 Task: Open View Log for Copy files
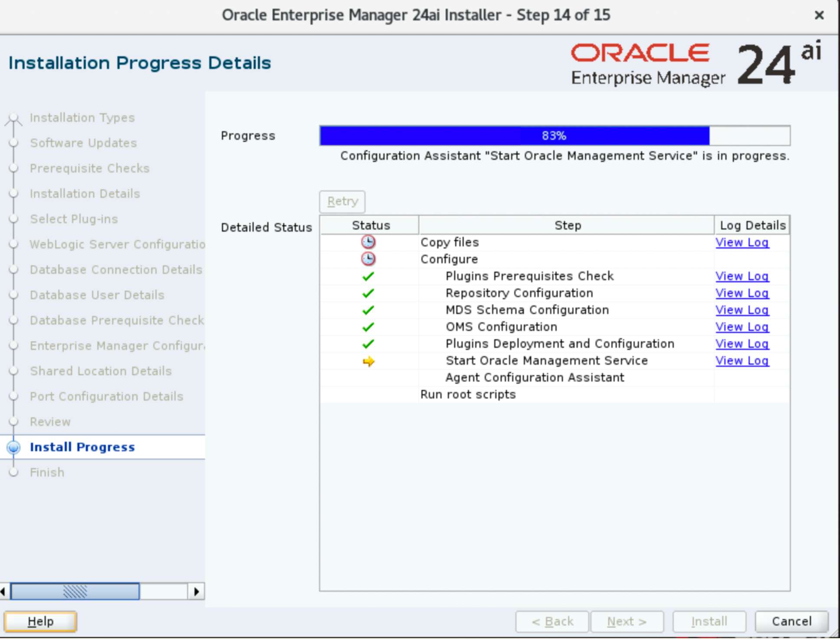[x=742, y=242]
